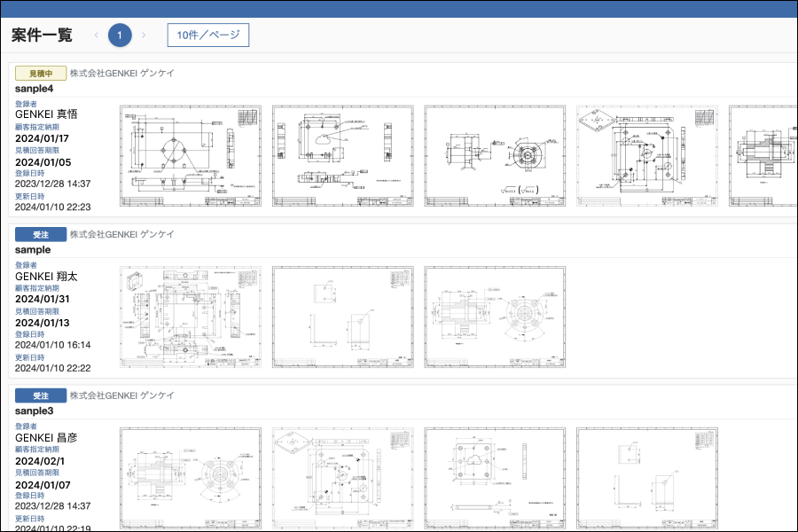Open second drawing thumbnail of sample project
This screenshot has height=532, width=798.
(x=342, y=317)
